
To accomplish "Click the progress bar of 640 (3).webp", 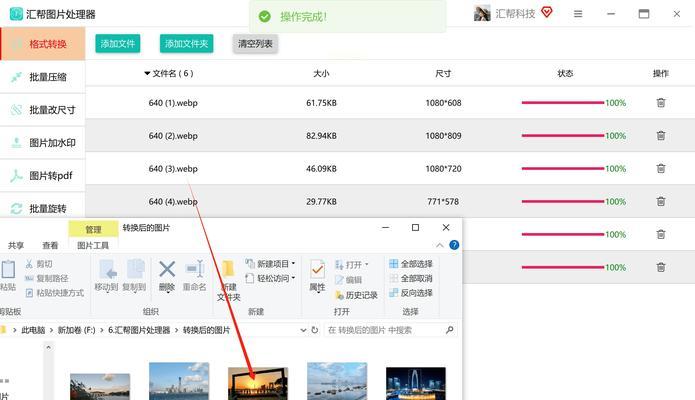I will pos(562,169).
